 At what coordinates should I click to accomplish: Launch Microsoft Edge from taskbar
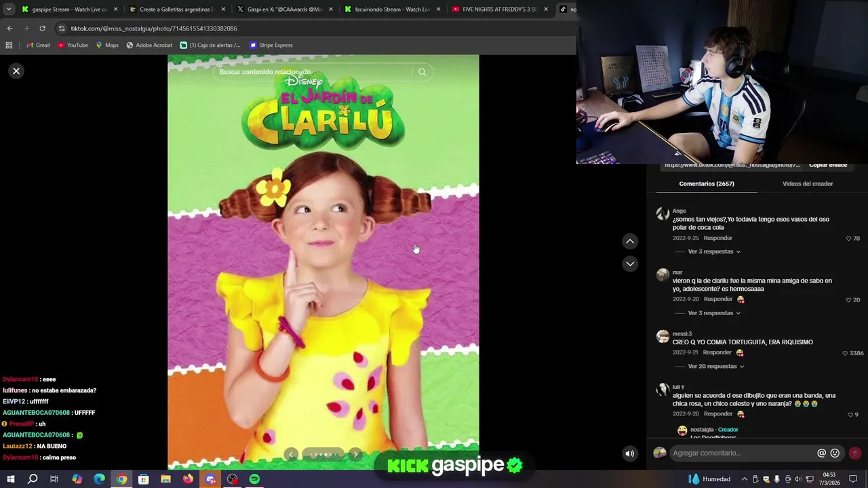(x=99, y=479)
